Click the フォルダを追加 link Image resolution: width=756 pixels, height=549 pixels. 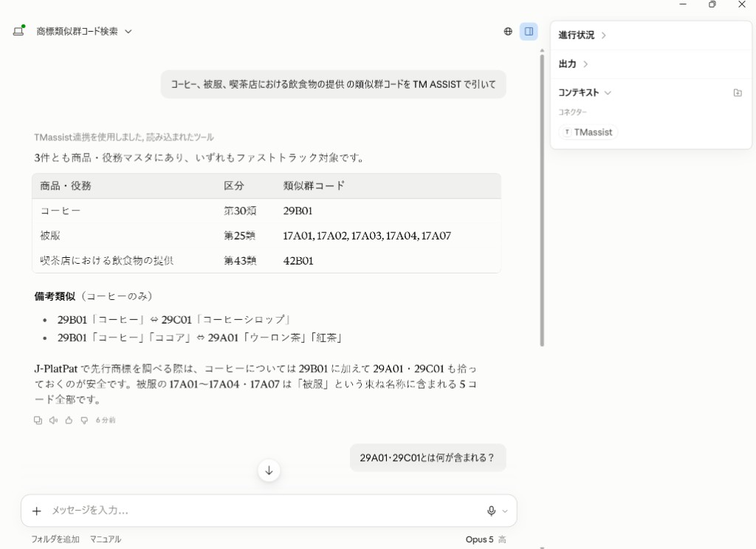pos(55,539)
